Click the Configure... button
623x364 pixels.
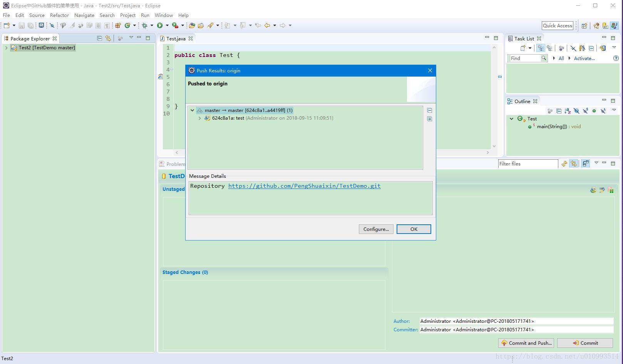[376, 229]
